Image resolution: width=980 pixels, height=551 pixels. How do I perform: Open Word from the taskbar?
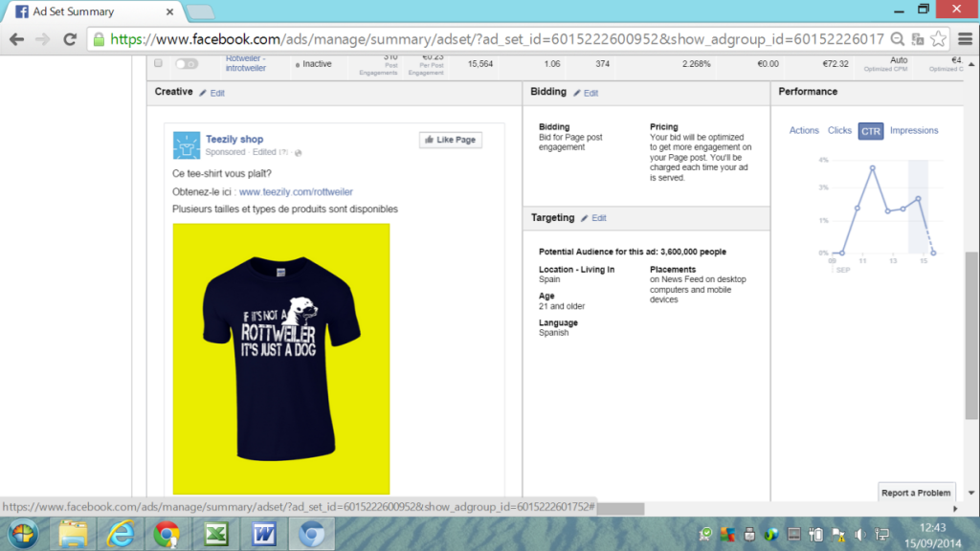point(264,534)
